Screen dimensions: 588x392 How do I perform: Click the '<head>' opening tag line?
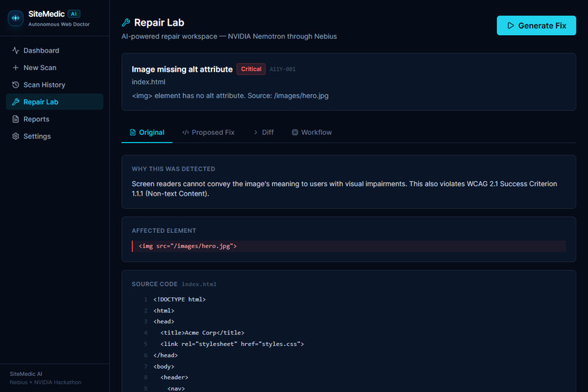(163, 321)
